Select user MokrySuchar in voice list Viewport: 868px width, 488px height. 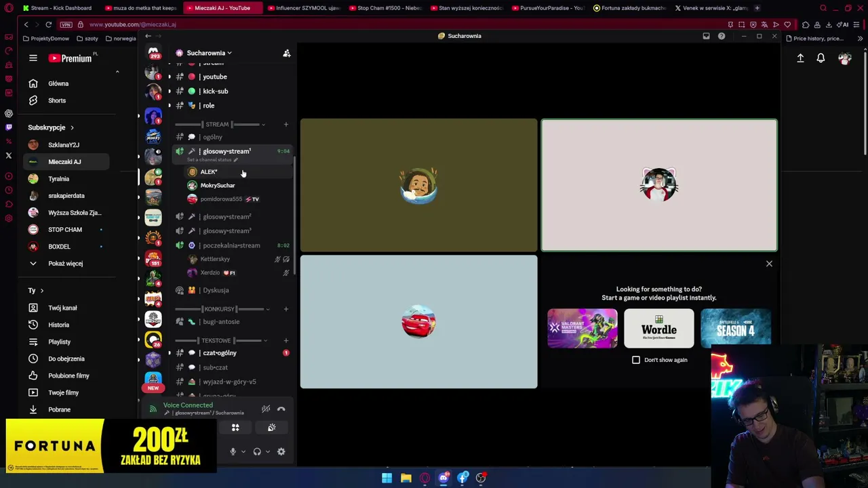239,186
